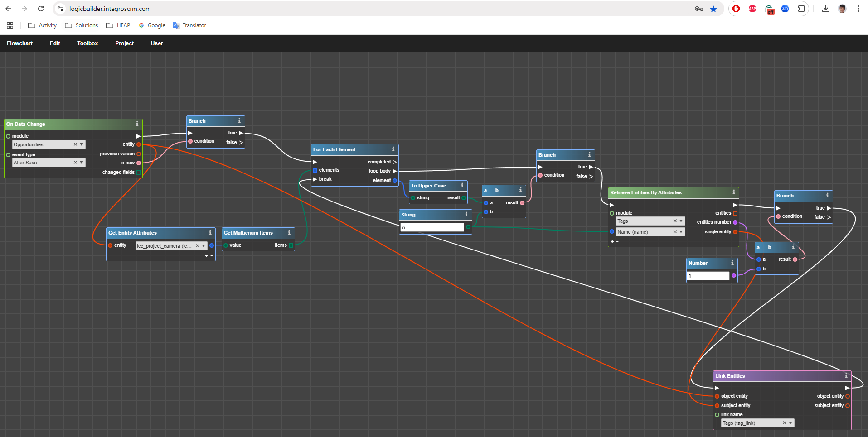
Task: Click the single entity output port
Action: pos(735,232)
